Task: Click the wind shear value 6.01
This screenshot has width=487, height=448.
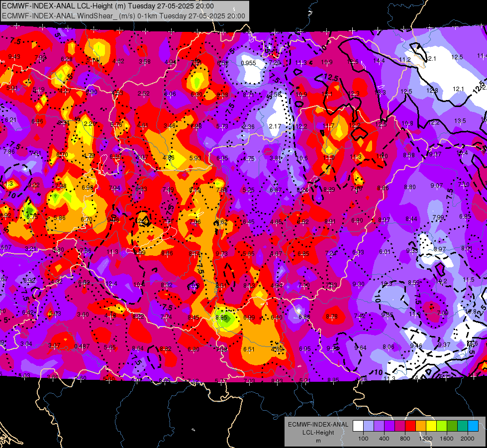Action: (384, 252)
